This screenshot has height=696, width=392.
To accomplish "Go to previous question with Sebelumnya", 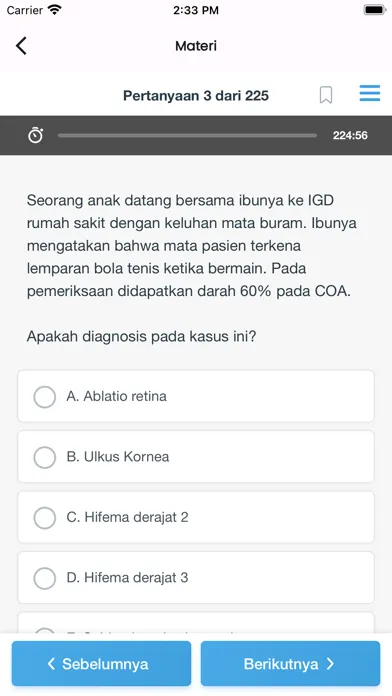I will pyautogui.click(x=101, y=664).
